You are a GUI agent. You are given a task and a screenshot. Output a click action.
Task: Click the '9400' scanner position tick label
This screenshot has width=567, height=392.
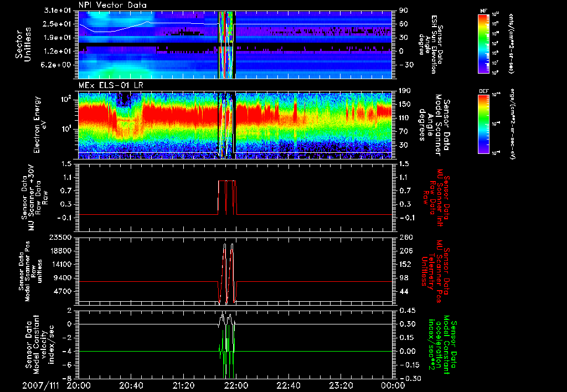63,278
